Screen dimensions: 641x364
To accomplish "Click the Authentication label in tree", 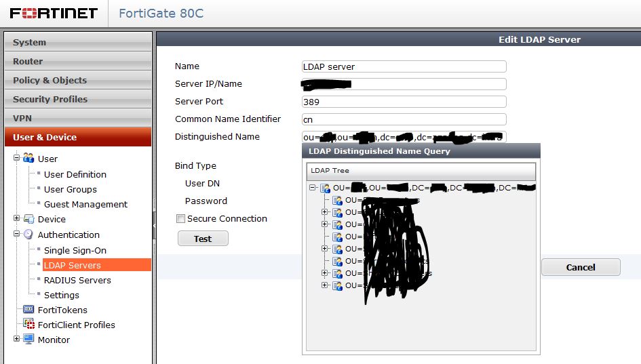I will tap(69, 235).
